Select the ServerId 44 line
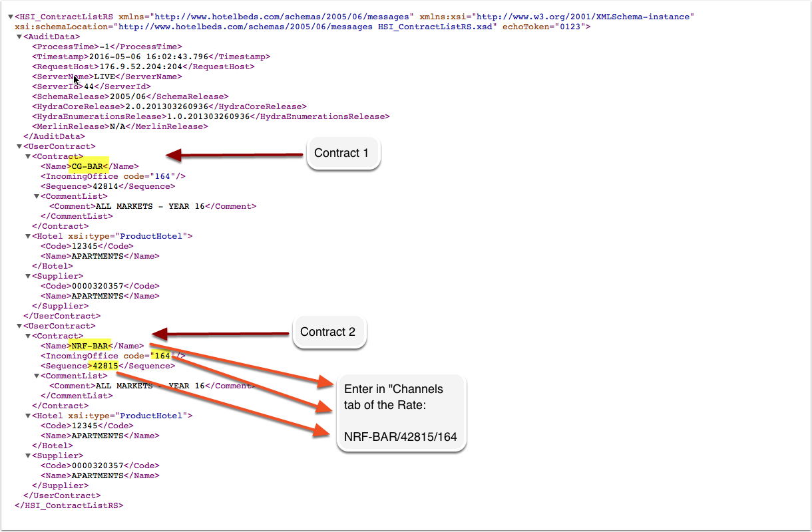Screen dimensions: 812x532 click(x=91, y=86)
